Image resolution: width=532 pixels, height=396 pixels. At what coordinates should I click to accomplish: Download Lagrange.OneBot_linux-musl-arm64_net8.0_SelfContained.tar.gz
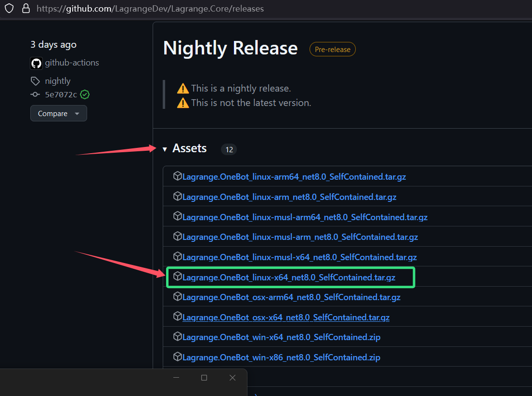click(x=305, y=217)
